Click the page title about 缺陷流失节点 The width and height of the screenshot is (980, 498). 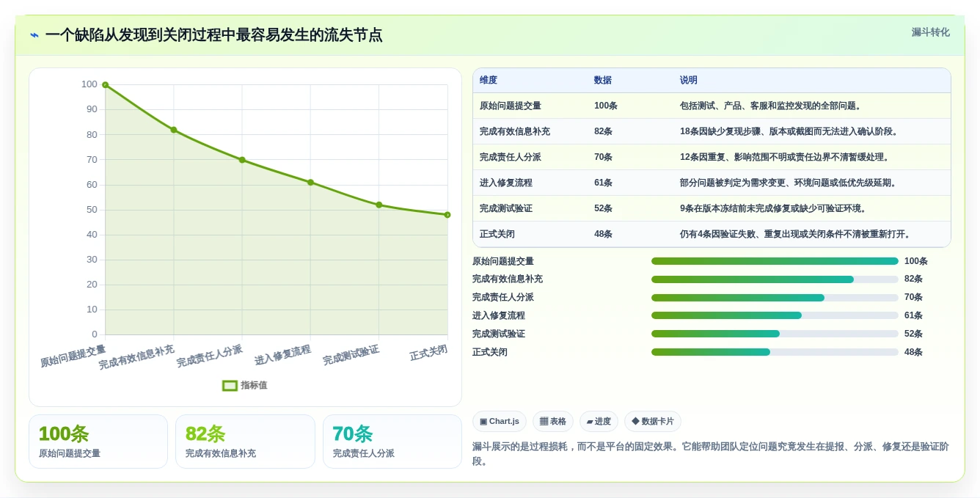[x=213, y=35]
